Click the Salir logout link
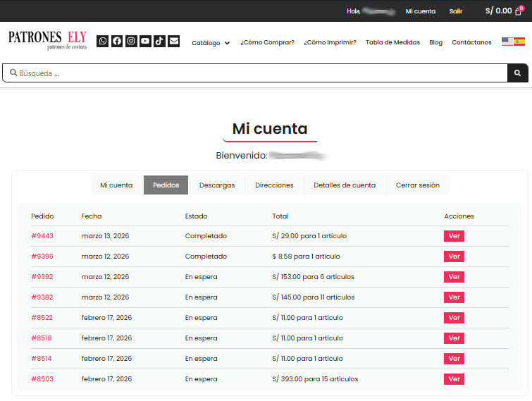The height and width of the screenshot is (401, 532). [x=456, y=11]
